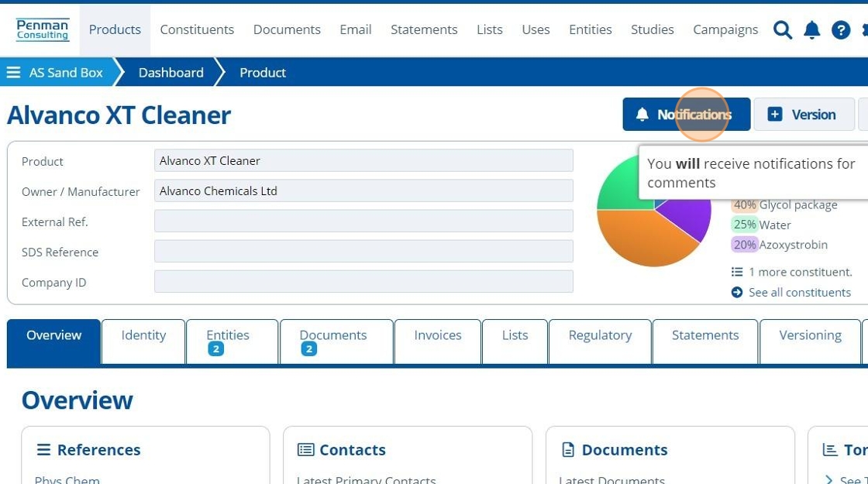Click AS Sand Box breadcrumb
Viewport: 868px width, 484px height.
coord(66,73)
